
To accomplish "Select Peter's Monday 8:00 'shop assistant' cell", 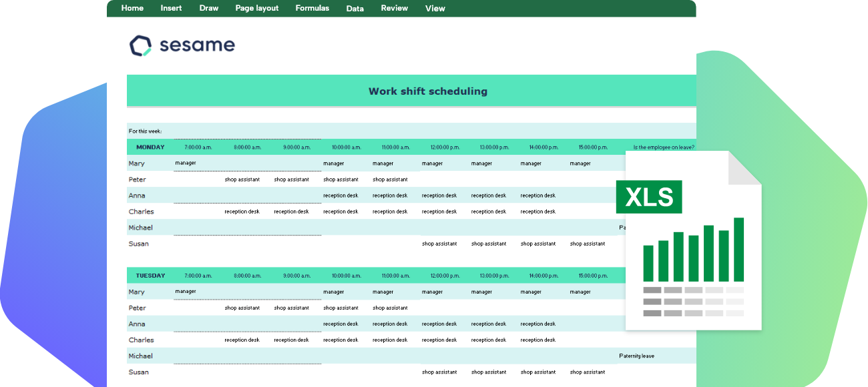I will point(242,179).
